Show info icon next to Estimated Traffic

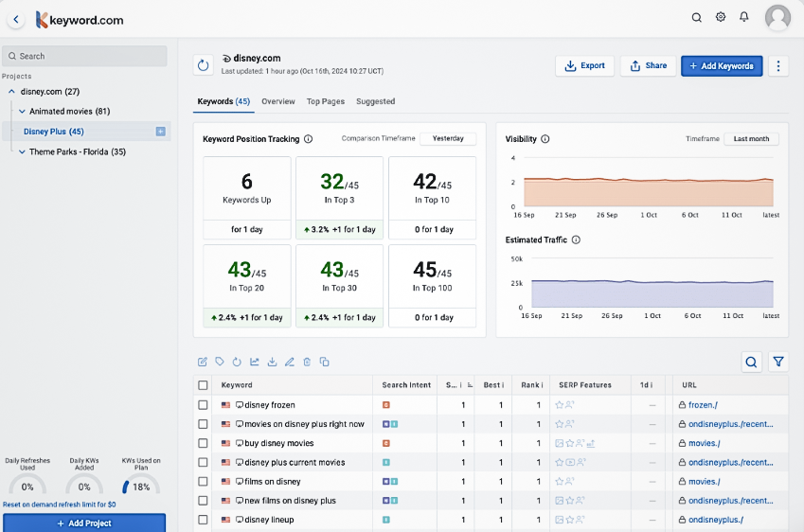click(x=576, y=239)
